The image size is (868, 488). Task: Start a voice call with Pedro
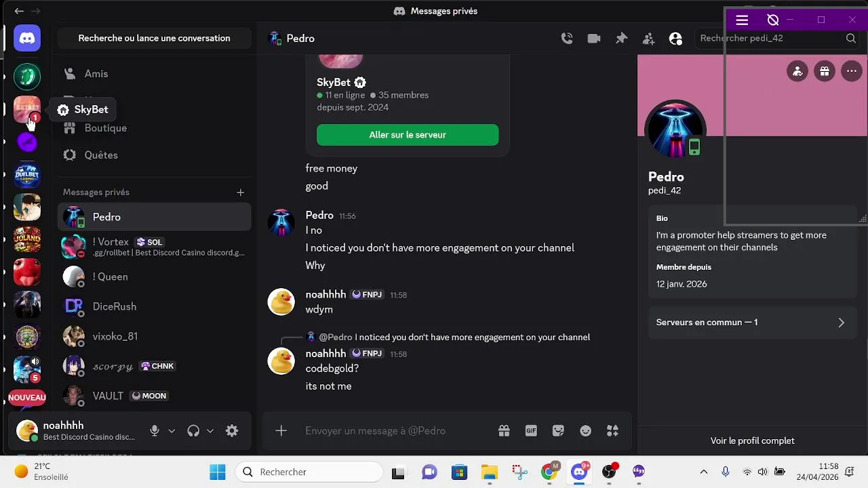point(567,39)
